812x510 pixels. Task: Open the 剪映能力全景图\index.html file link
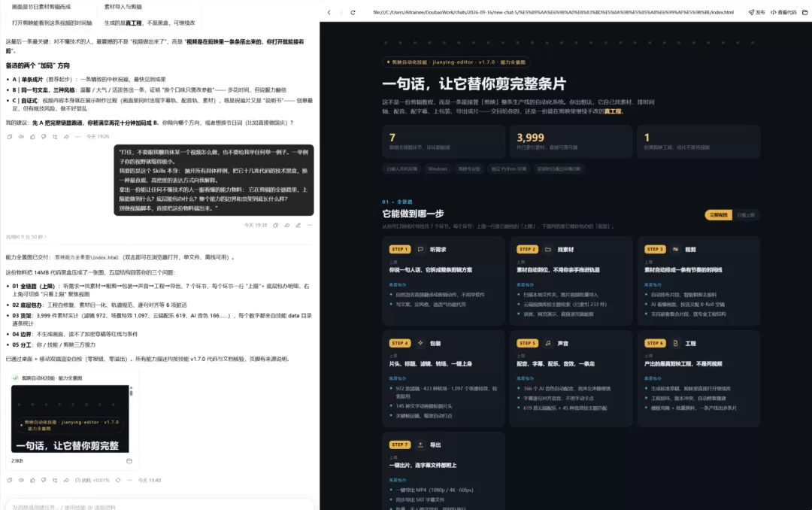[86, 257]
